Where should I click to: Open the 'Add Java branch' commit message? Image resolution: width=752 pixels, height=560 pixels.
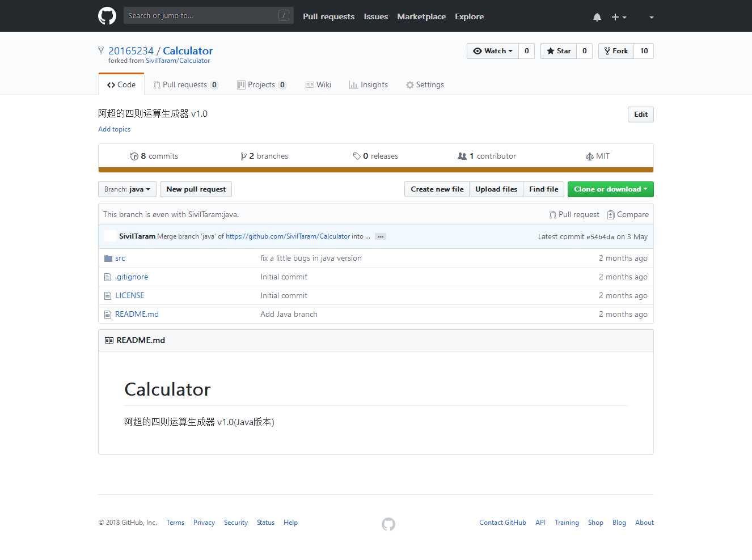click(x=289, y=314)
